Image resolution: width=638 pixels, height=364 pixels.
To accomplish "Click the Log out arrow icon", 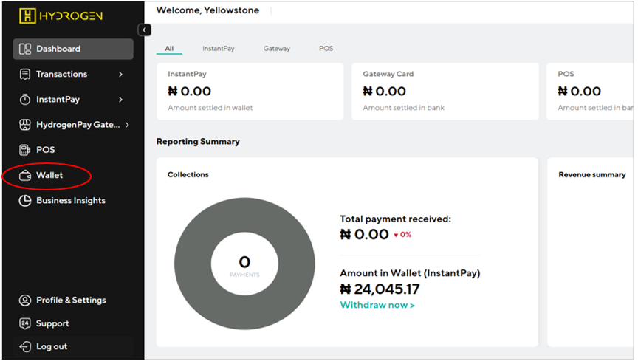I will tap(25, 346).
